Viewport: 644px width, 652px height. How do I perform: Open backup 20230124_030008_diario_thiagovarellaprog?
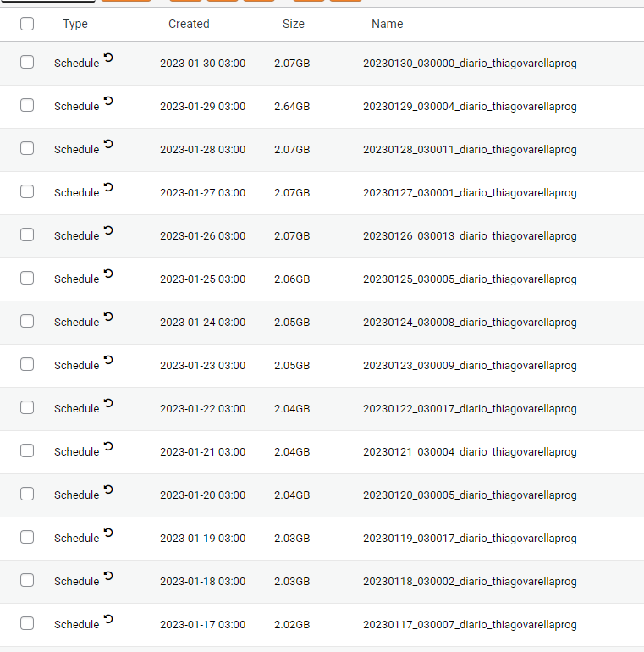point(470,323)
